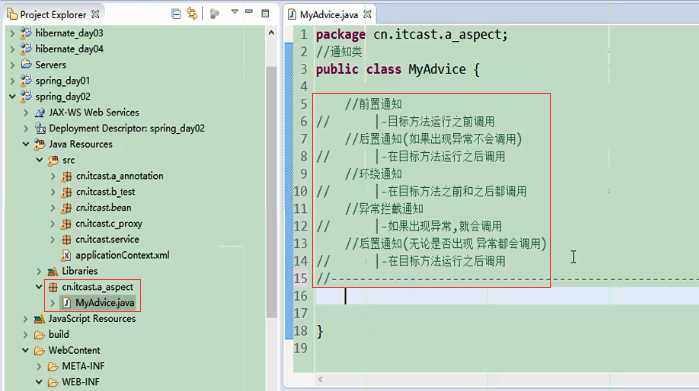The image size is (699, 391).
Task: Open Project Explorer View Menu dropdown
Action: pyautogui.click(x=234, y=12)
